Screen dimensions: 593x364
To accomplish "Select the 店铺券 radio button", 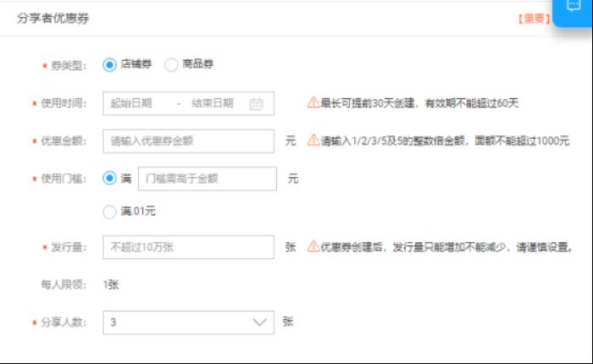I will tap(109, 64).
